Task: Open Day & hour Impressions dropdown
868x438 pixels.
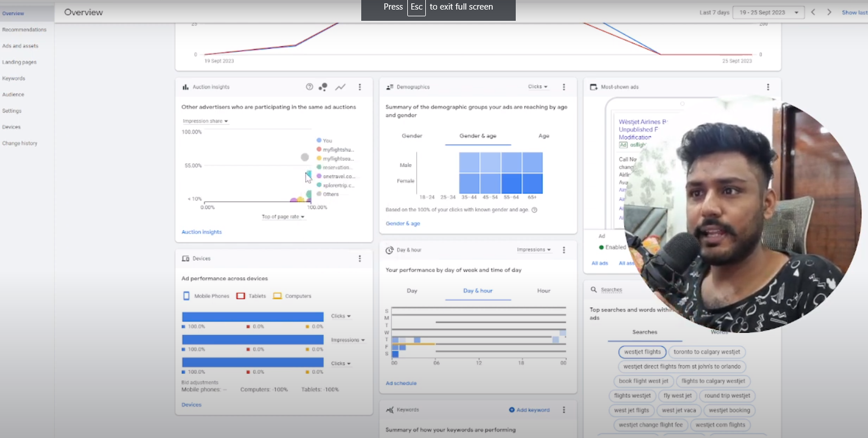Action: coord(534,250)
